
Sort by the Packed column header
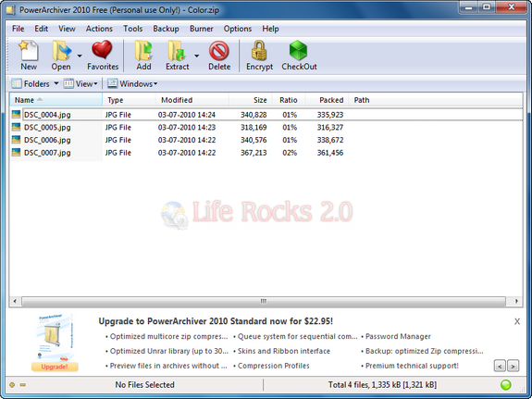[328, 100]
